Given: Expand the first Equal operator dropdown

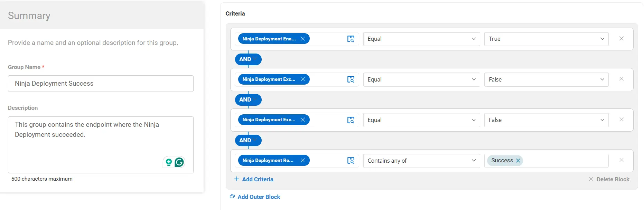Looking at the screenshot, I should tap(421, 39).
